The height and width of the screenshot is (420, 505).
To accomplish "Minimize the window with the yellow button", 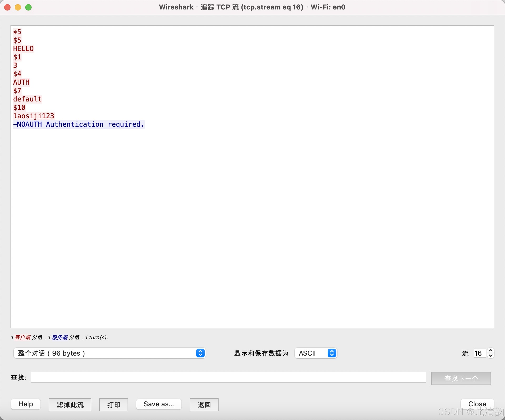I will pos(18,7).
